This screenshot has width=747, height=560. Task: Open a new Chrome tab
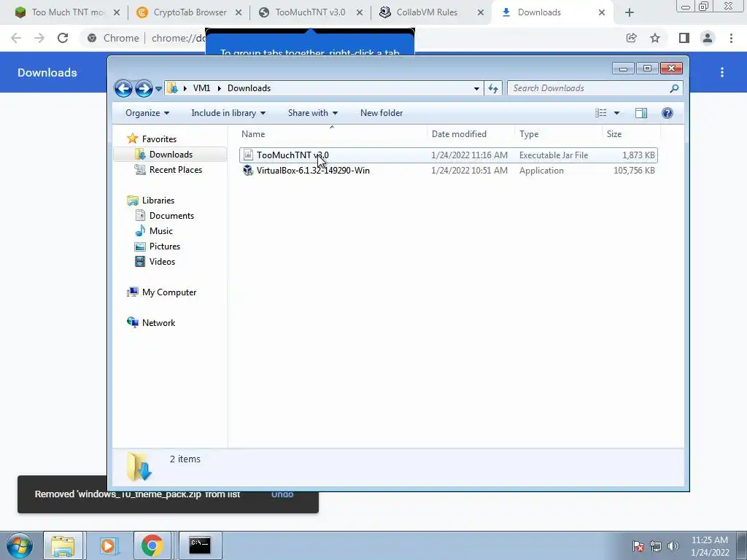coord(630,12)
